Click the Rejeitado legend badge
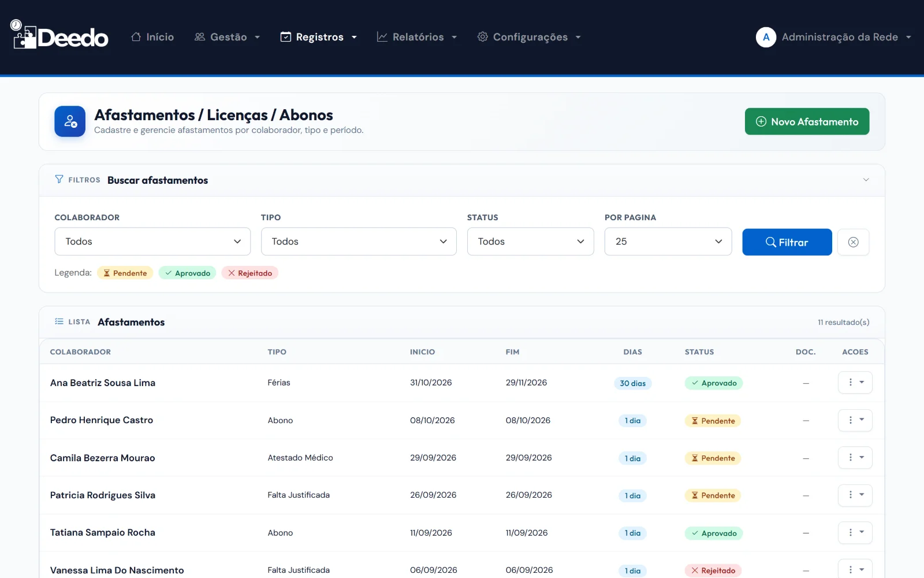The width and height of the screenshot is (924, 578). 250,273
